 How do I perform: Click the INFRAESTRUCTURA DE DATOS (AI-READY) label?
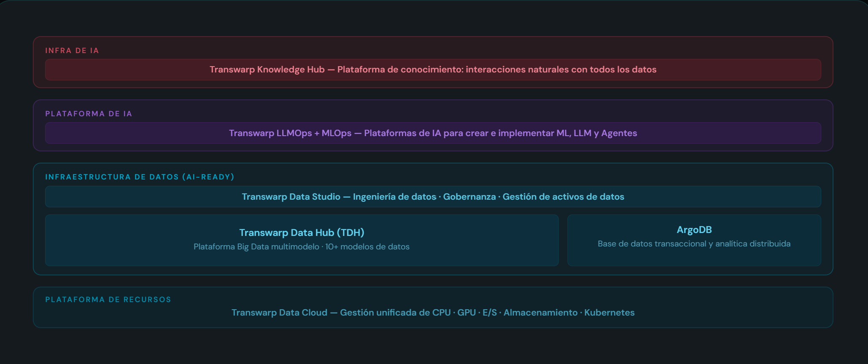click(x=140, y=177)
